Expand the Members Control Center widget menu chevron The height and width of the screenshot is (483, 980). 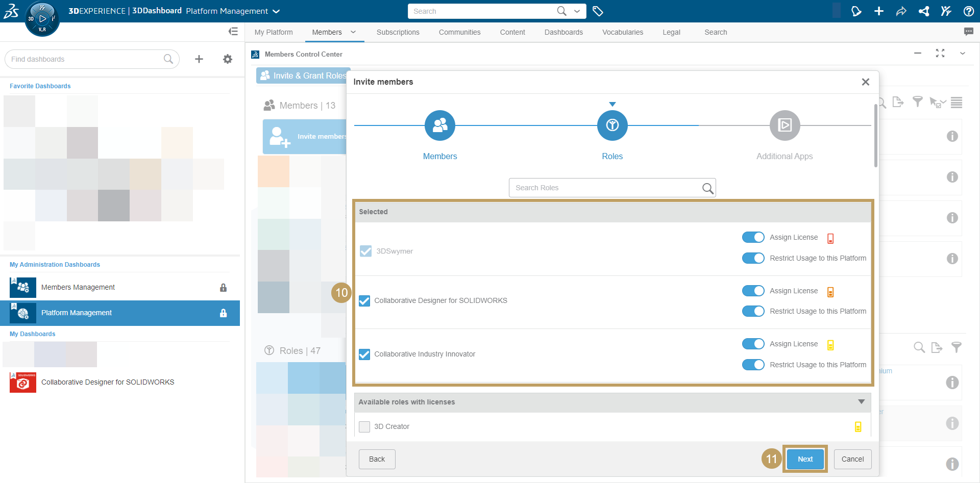pyautogui.click(x=963, y=53)
